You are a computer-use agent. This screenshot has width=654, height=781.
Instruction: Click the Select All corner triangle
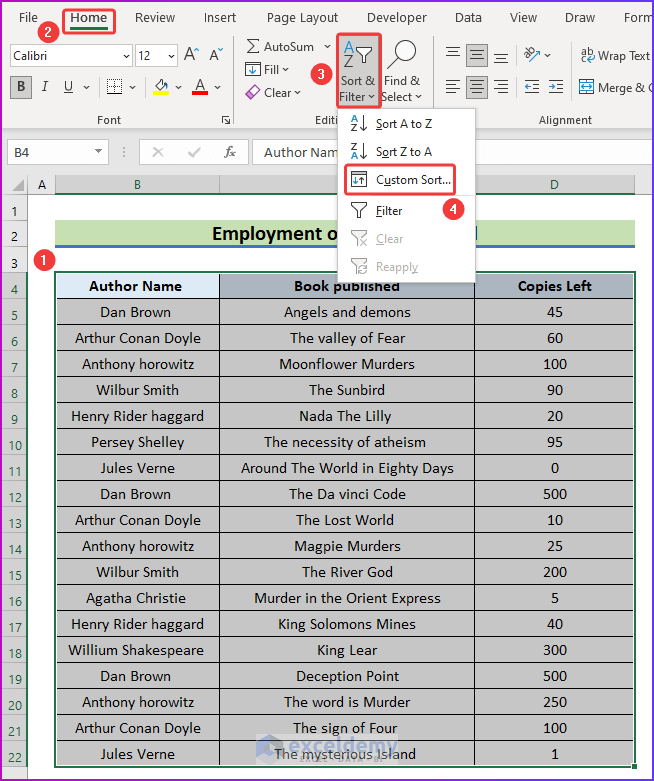18,185
